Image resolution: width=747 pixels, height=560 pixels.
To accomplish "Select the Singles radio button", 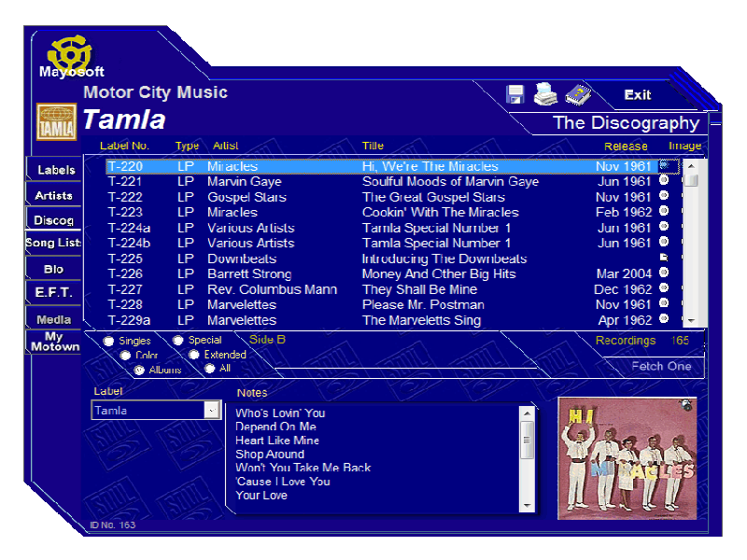I will point(108,341).
